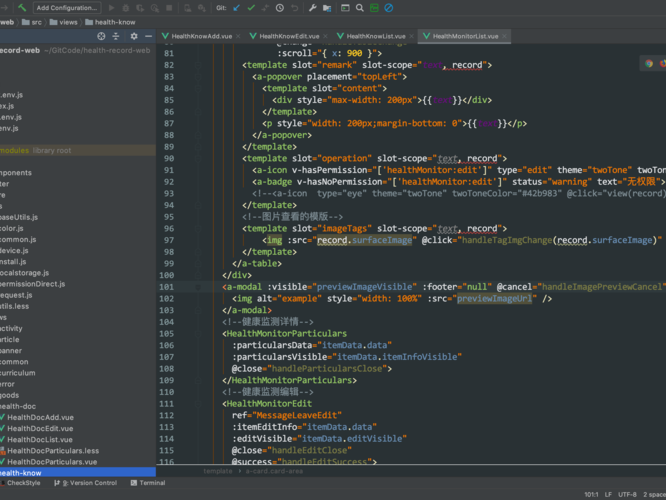Place cursor on line number 95
Viewport: 666px width, 500px height.
pos(169,217)
